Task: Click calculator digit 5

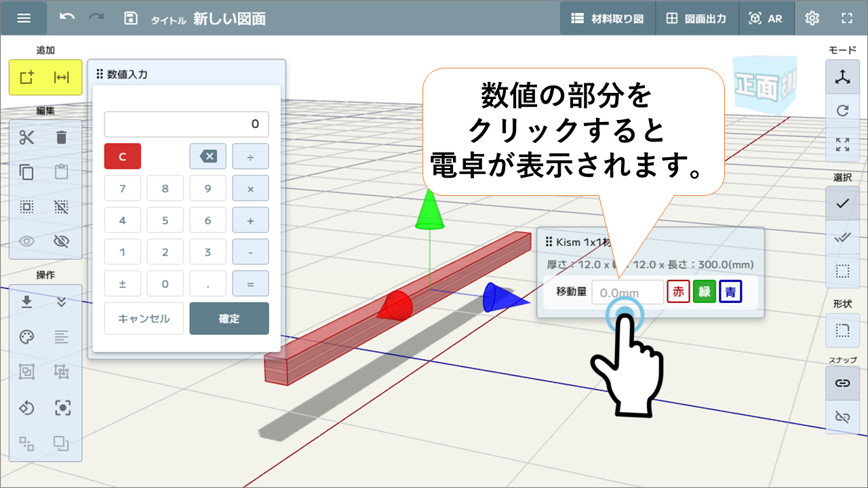Action: click(x=165, y=220)
